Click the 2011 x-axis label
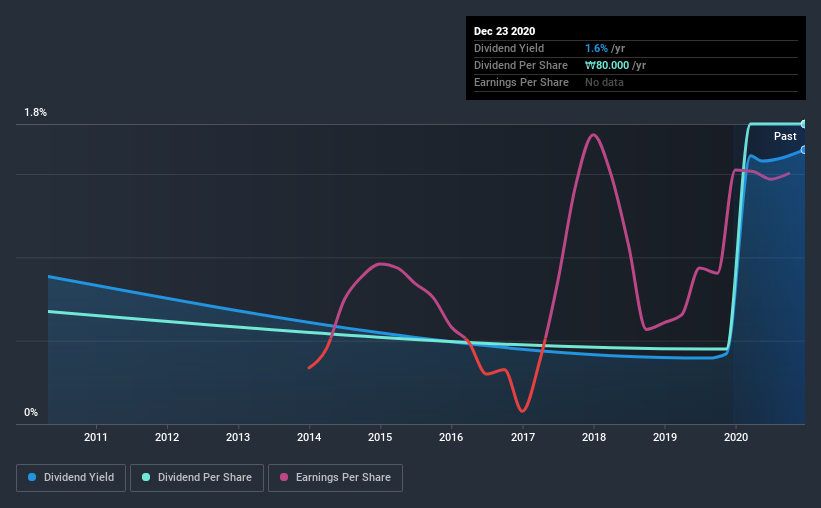Viewport: 821px width, 508px height. pos(96,437)
